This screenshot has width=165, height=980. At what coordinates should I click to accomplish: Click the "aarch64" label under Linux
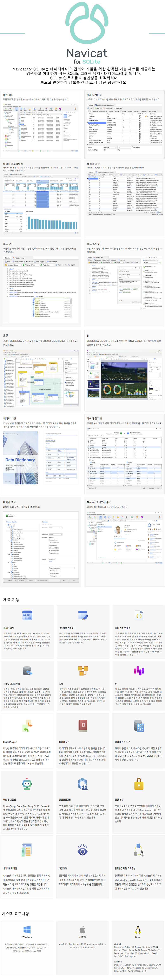click(118, 961)
